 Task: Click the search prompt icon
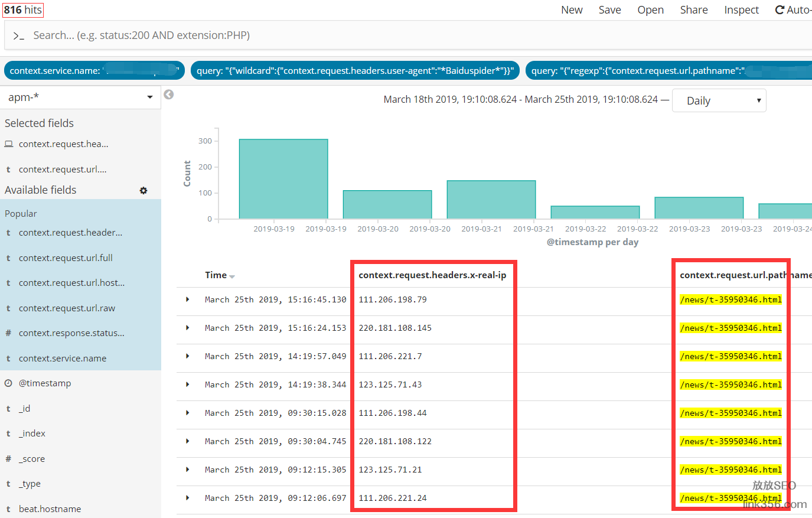(x=19, y=36)
